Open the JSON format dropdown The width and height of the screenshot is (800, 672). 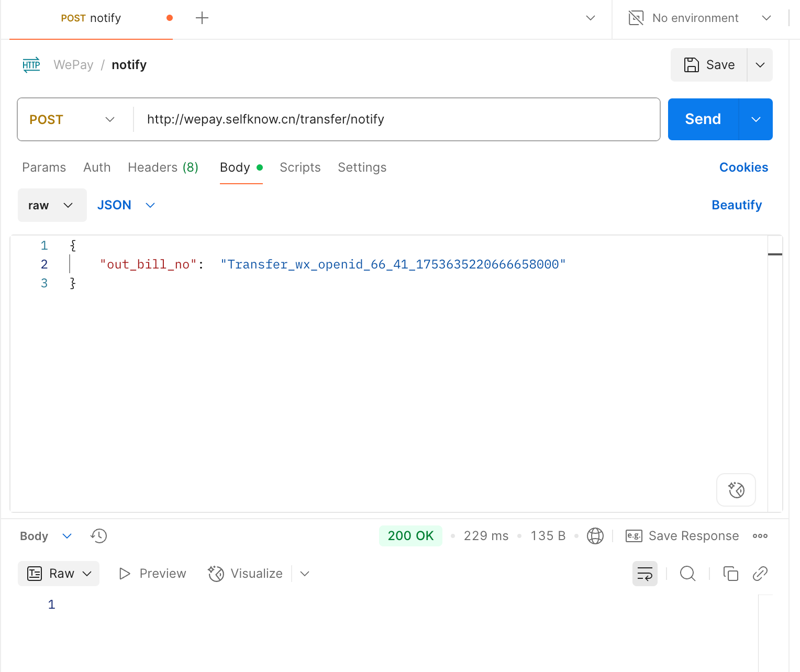(126, 205)
